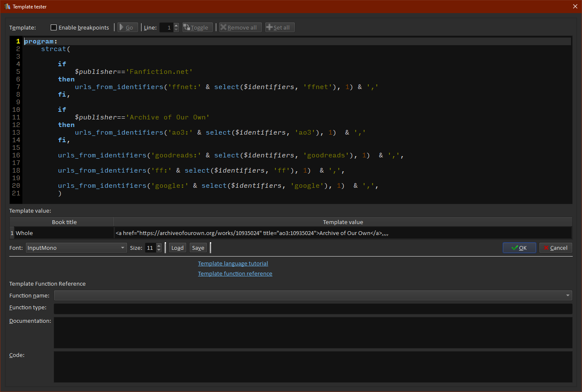
Task: Open Template function reference link
Action: coord(235,273)
